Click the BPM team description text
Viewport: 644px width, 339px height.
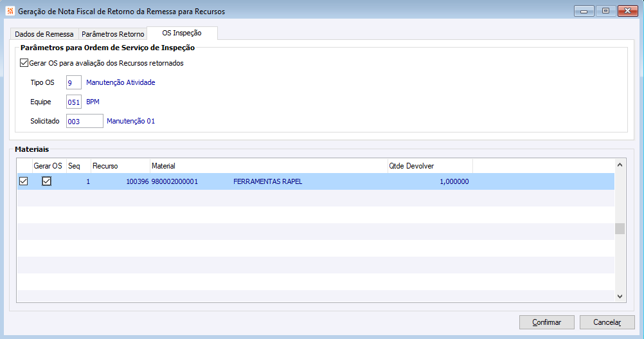[x=93, y=102]
